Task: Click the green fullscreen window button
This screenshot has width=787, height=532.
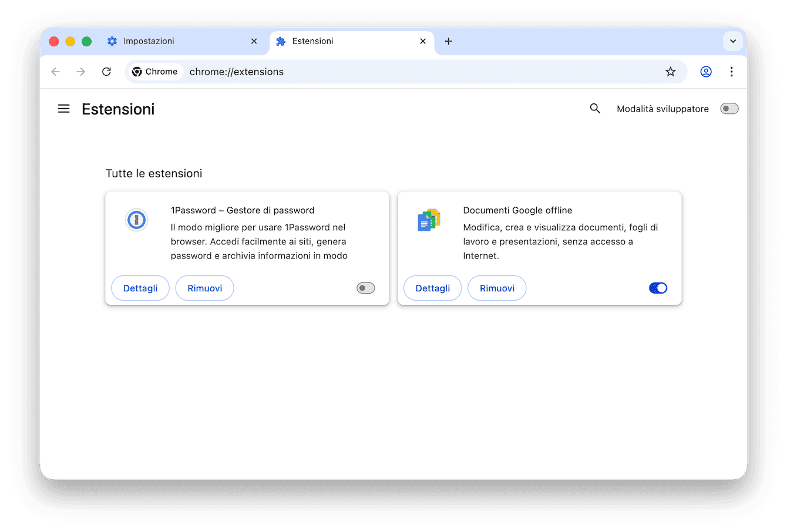Action: (x=86, y=41)
